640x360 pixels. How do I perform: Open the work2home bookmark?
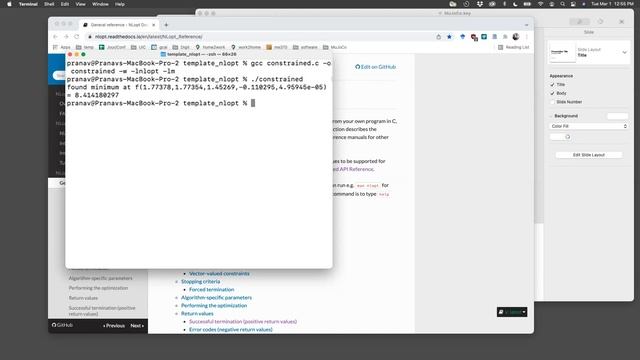(246, 47)
